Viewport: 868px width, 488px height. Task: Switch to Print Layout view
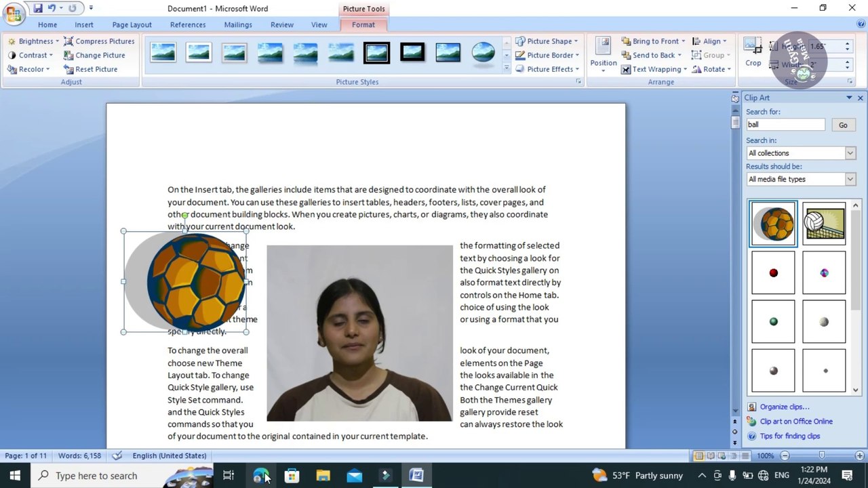pyautogui.click(x=698, y=455)
